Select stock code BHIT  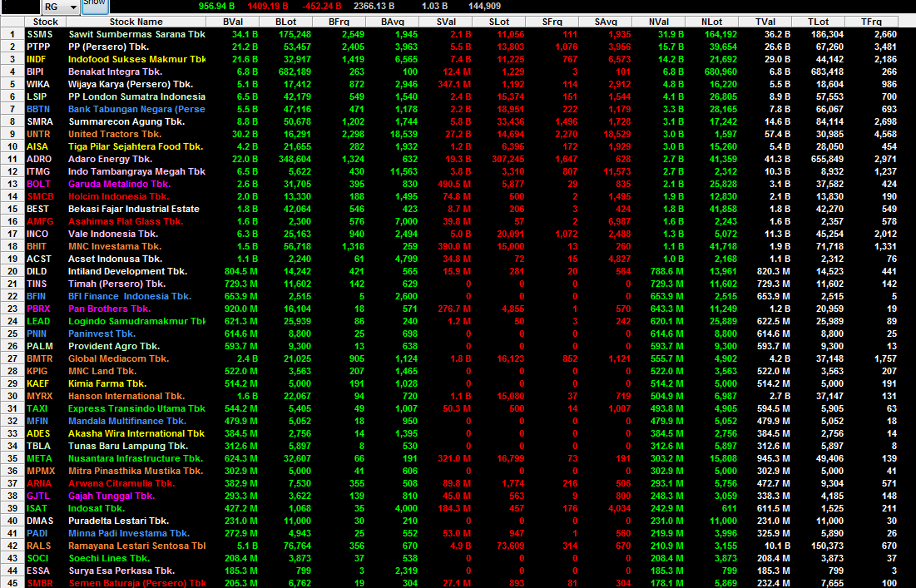coord(37,246)
